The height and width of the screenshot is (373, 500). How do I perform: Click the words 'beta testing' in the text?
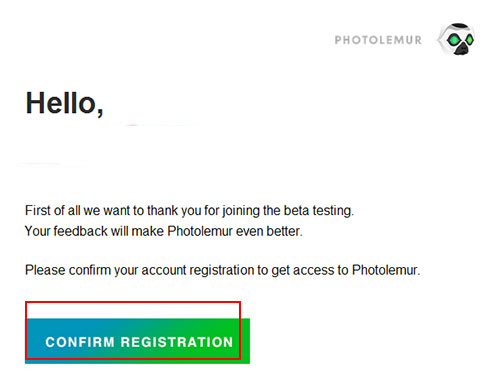click(x=319, y=211)
